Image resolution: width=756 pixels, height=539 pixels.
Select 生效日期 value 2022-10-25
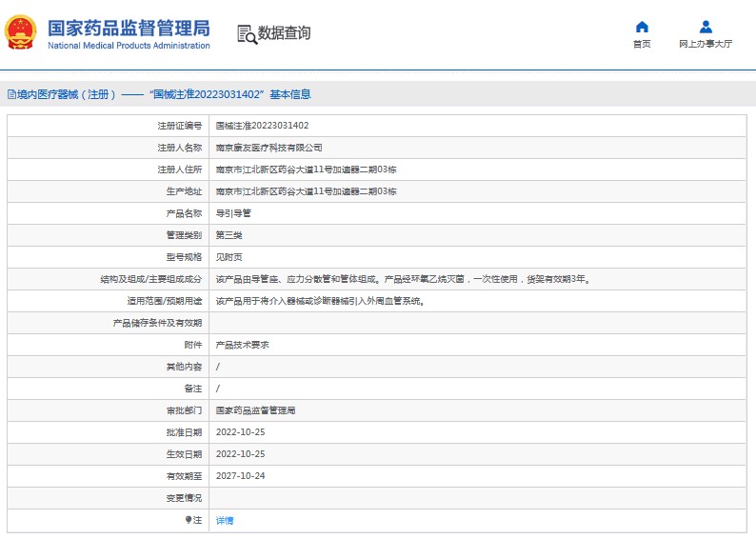click(241, 454)
